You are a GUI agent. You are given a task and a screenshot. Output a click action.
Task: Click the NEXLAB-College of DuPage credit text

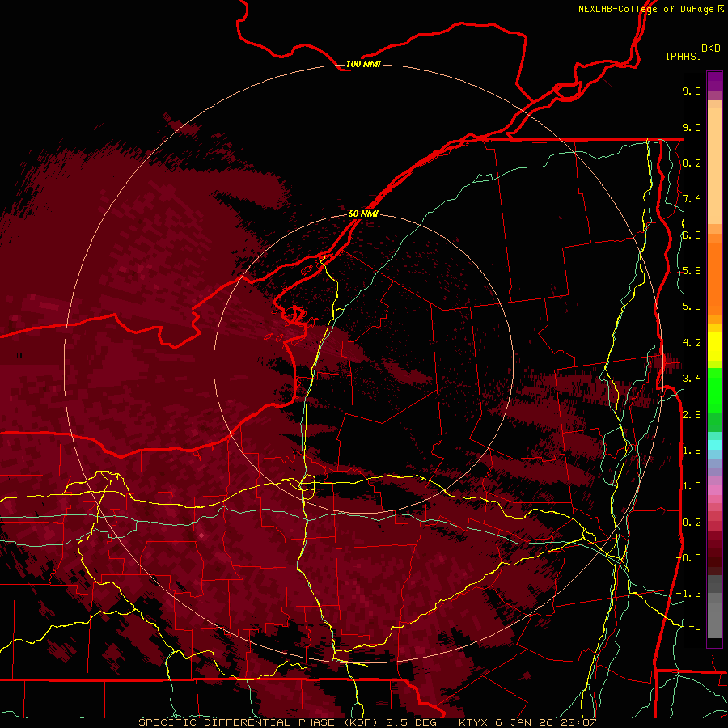click(645, 9)
